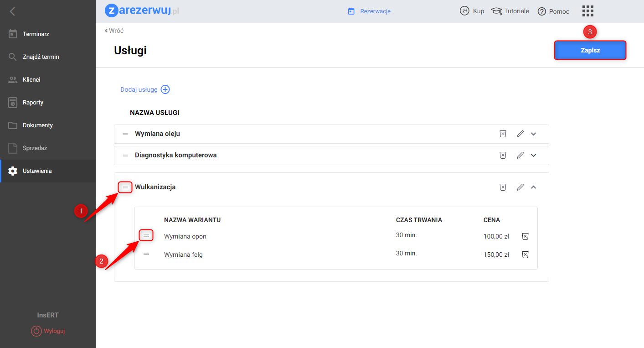Delete the Wymiana oleju service

coord(503,134)
